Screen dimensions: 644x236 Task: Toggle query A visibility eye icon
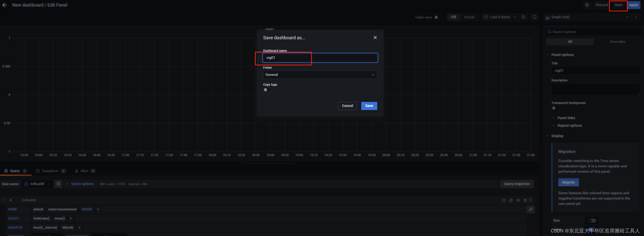pyautogui.click(x=518, y=200)
